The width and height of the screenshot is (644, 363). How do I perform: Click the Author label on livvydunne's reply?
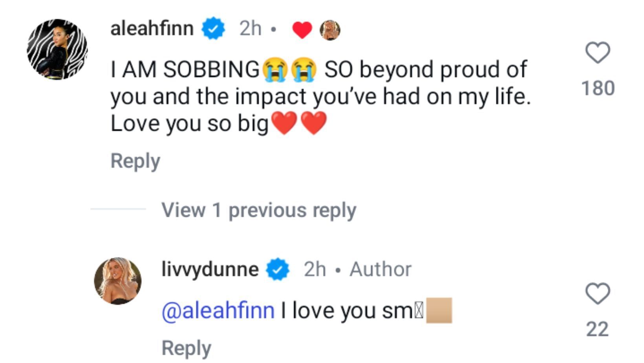coord(381,269)
